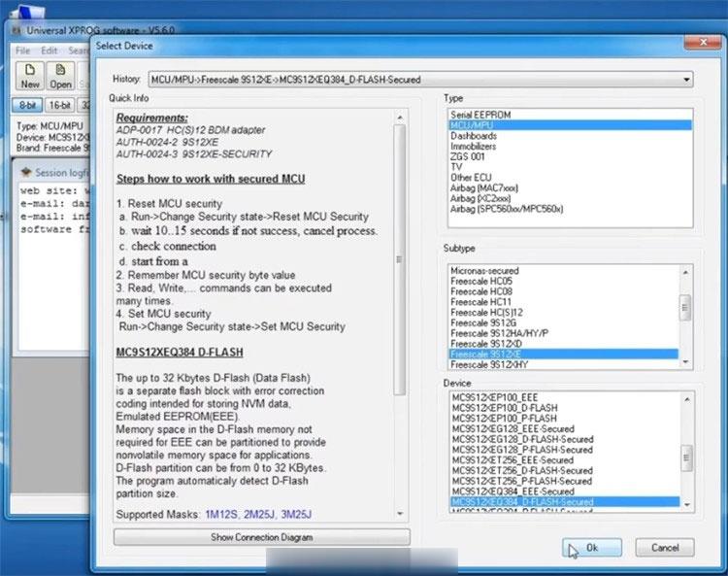Screen dimensions: 728x576
Task: Select MC9S12XEG128_EEE-Secured device
Action: click(565, 428)
